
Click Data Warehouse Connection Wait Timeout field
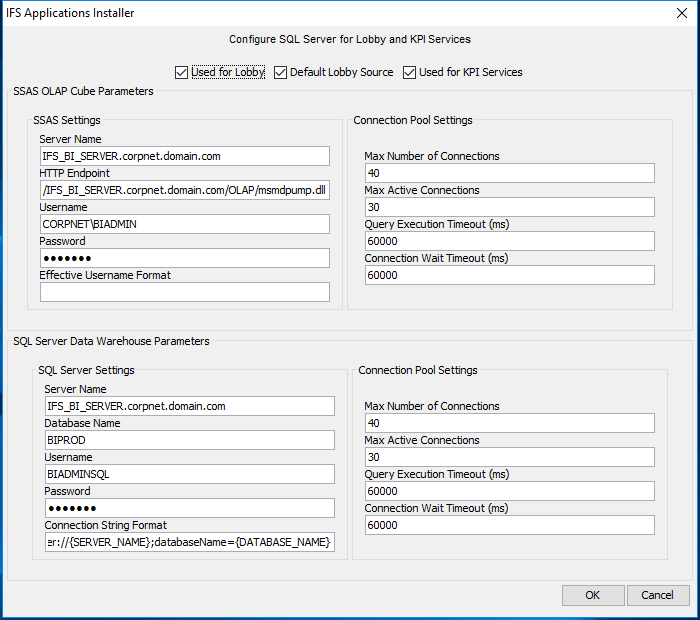510,525
